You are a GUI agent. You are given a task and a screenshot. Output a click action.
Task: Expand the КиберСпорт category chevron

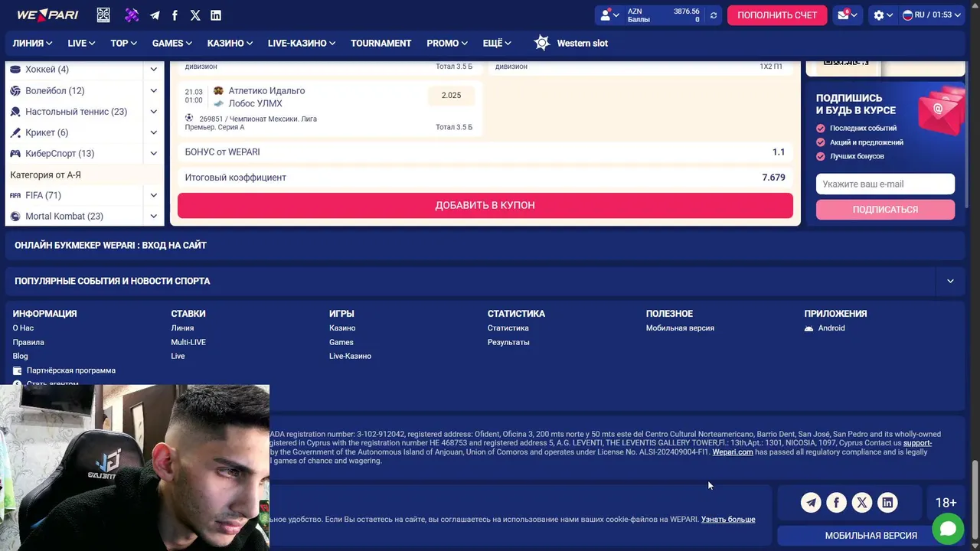click(x=154, y=153)
